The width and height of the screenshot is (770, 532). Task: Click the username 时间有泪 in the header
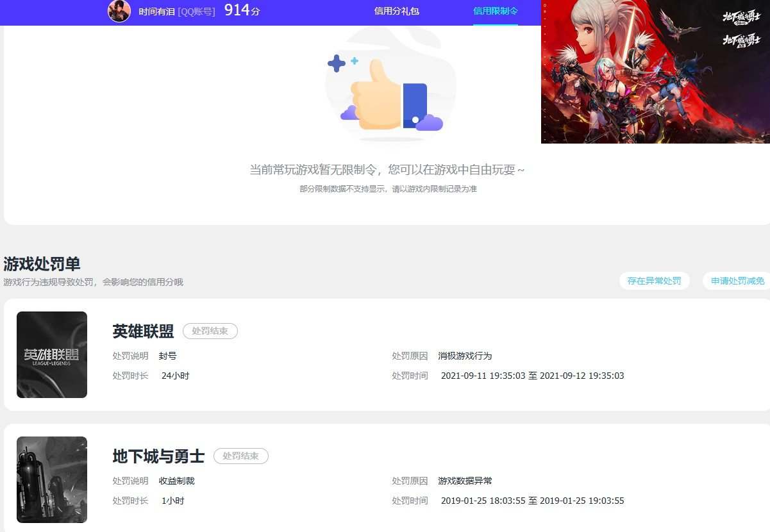pyautogui.click(x=157, y=12)
